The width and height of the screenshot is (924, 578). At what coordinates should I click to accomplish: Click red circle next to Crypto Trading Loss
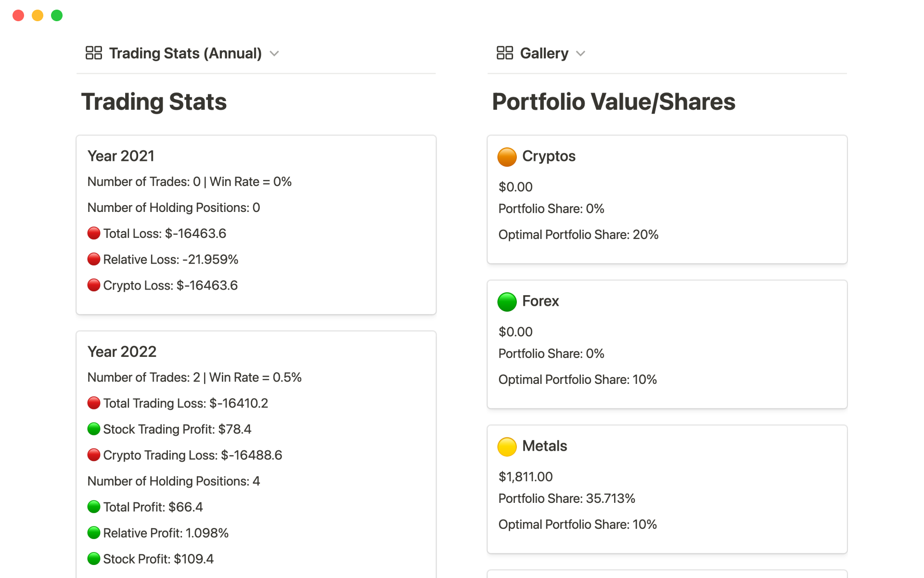94,455
